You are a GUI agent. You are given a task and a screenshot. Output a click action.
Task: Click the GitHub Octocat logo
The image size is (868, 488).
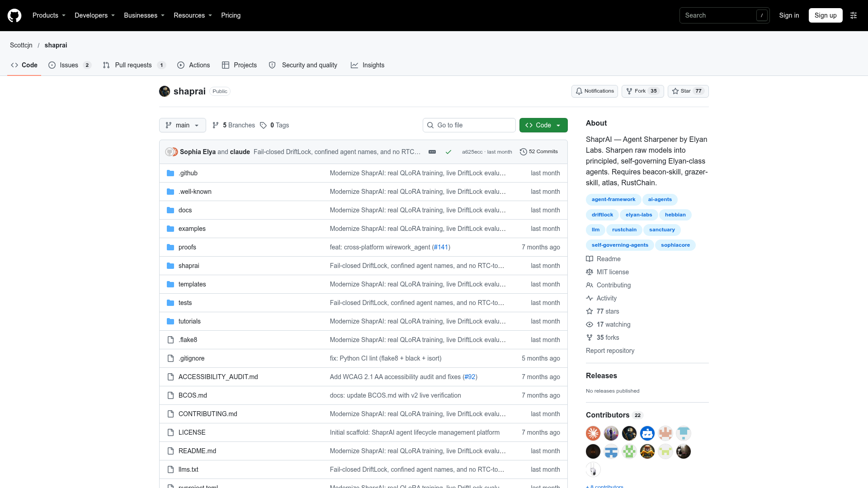14,15
